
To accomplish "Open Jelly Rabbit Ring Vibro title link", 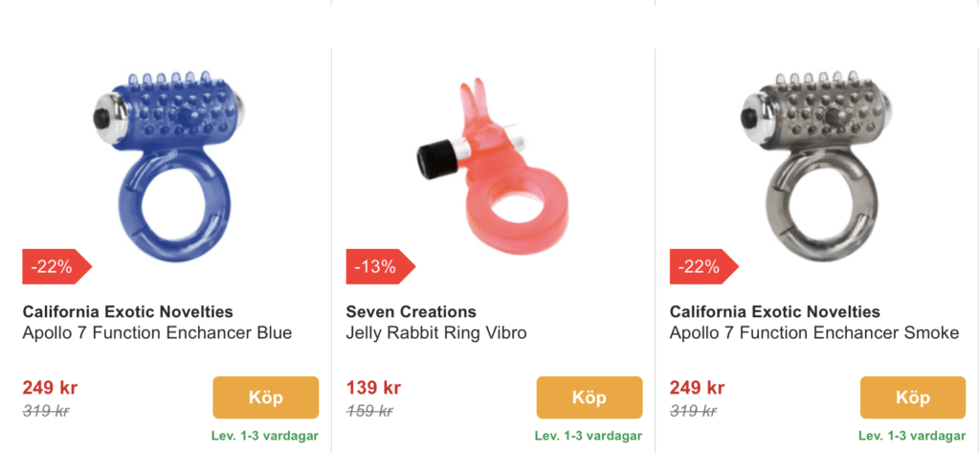I will click(436, 333).
